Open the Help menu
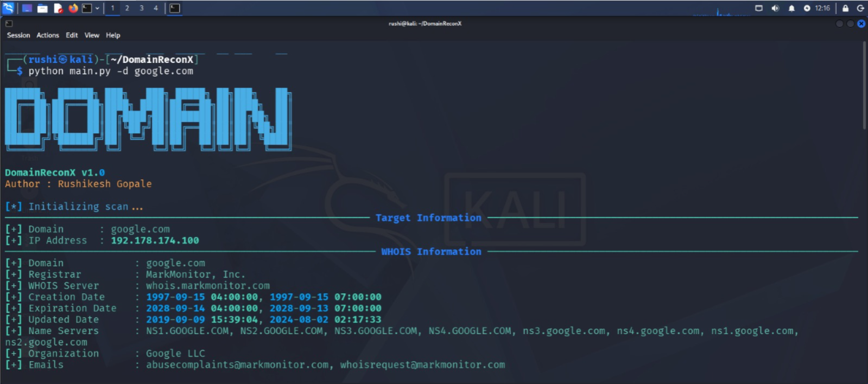 [x=113, y=35]
